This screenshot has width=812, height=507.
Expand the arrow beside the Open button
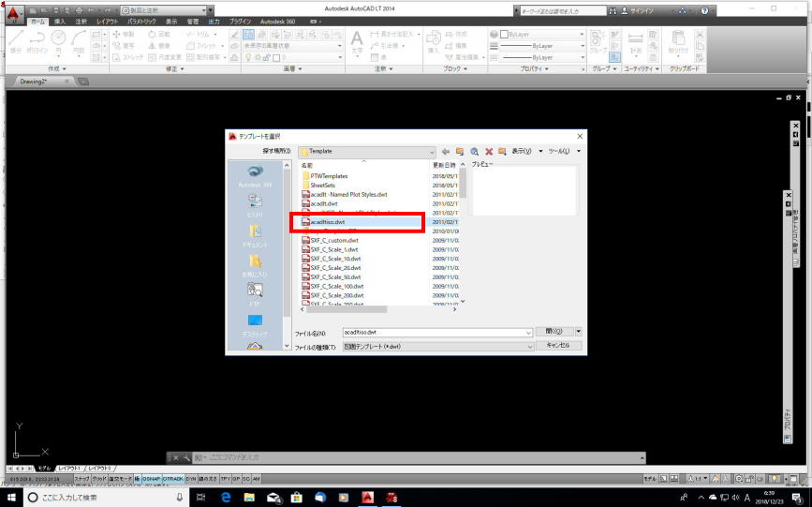click(579, 331)
